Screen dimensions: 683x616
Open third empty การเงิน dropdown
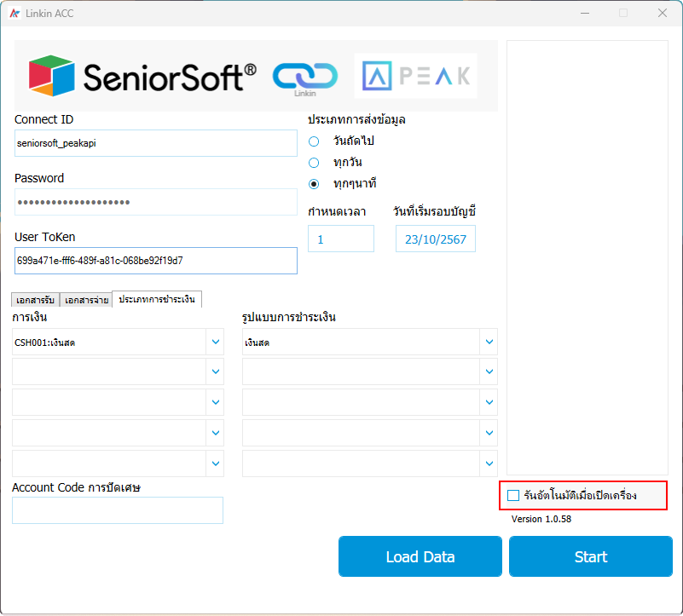pyautogui.click(x=215, y=402)
